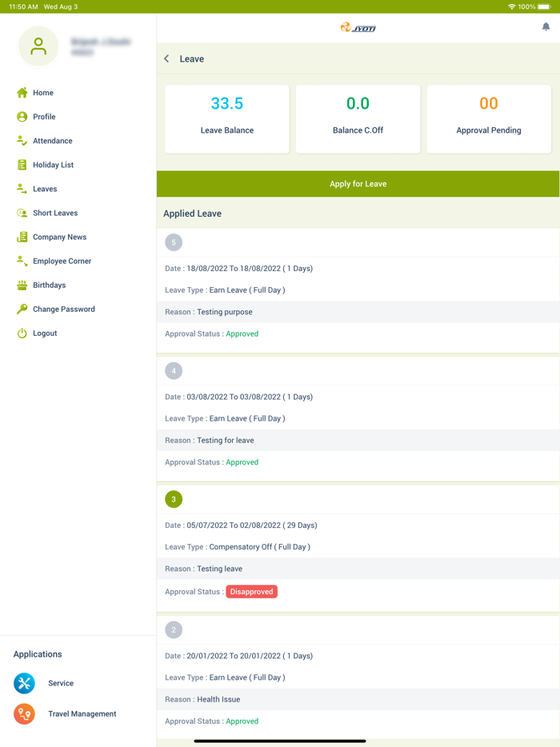Select the 03/08/2022 leave date row
Screen dimensions: 560x747
(x=358, y=397)
